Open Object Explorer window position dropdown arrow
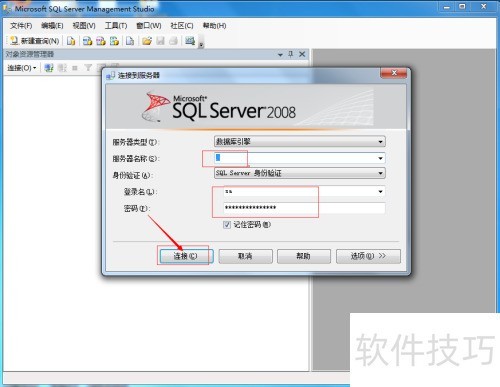The image size is (500, 387). [x=280, y=54]
